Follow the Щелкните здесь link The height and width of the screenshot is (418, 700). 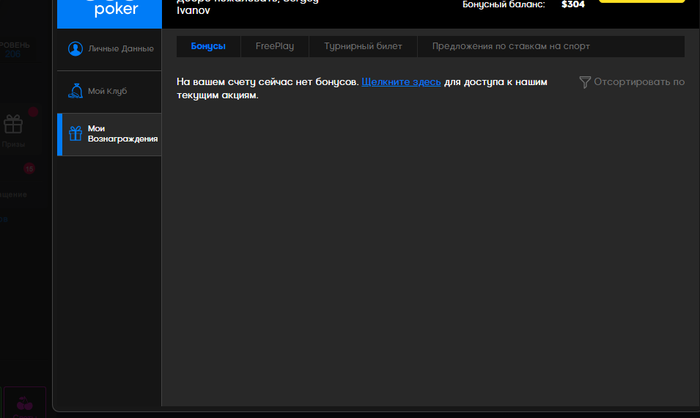click(401, 82)
